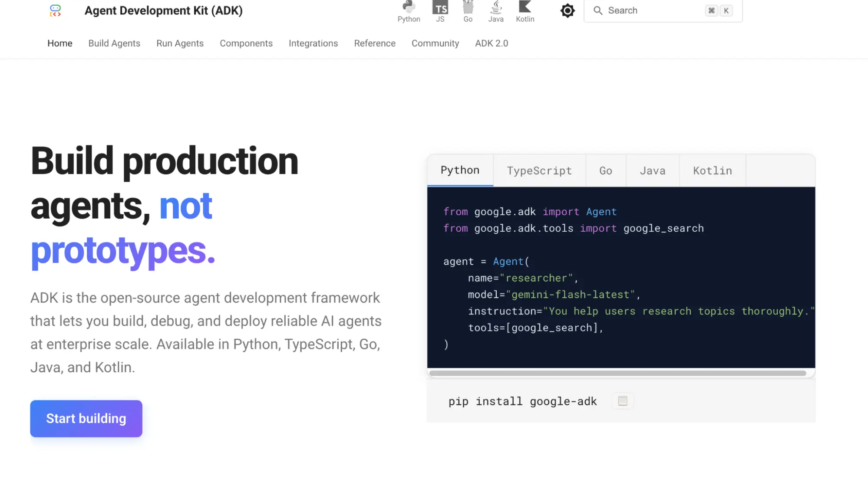Select the Kotlin code tab
Screen dimensions: 868x495
(x=713, y=170)
